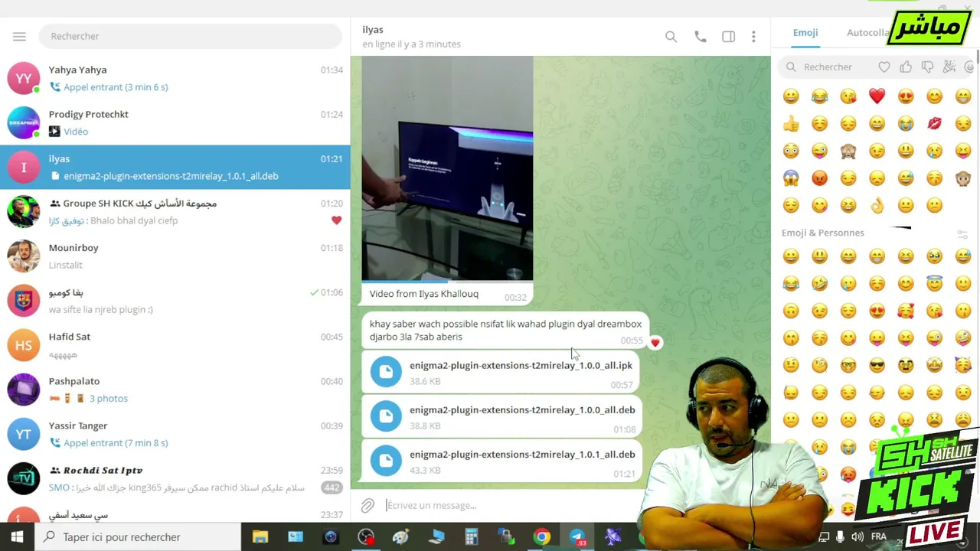Switch to the Emoji tab
Viewport: 980px width, 551px height.
pyautogui.click(x=805, y=33)
